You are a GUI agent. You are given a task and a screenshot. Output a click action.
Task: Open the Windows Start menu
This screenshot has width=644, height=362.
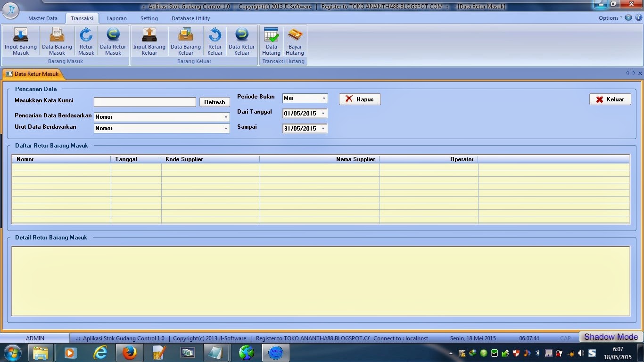point(12,353)
